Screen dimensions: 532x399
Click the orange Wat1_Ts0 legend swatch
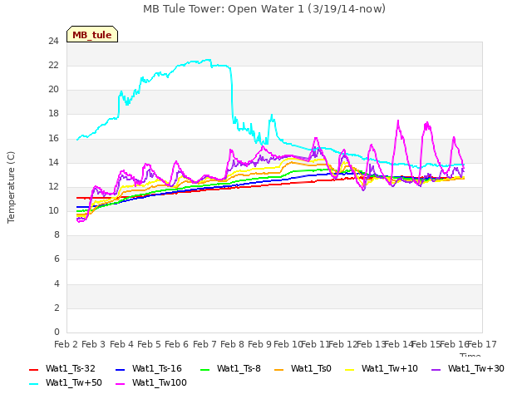279,369
